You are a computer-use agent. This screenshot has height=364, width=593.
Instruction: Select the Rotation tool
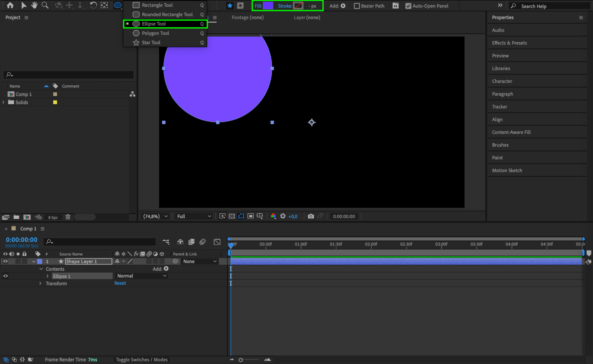coord(93,5)
